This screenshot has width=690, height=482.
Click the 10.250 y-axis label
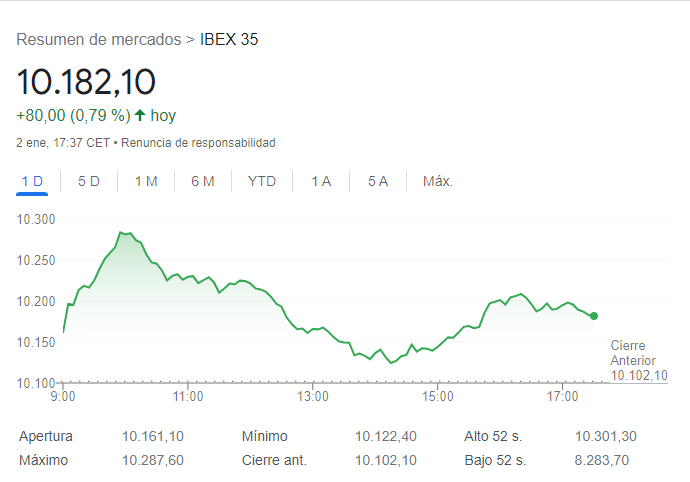(x=36, y=260)
